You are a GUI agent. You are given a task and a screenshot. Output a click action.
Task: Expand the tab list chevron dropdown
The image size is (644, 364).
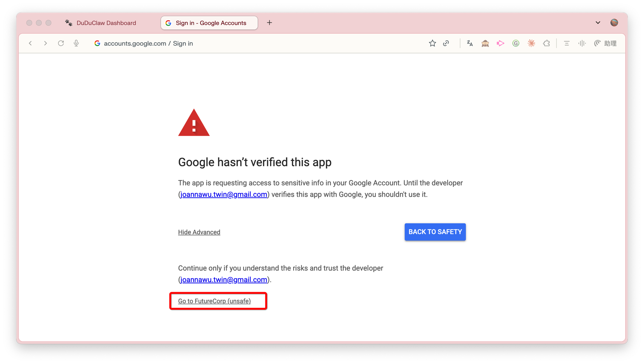pos(598,23)
